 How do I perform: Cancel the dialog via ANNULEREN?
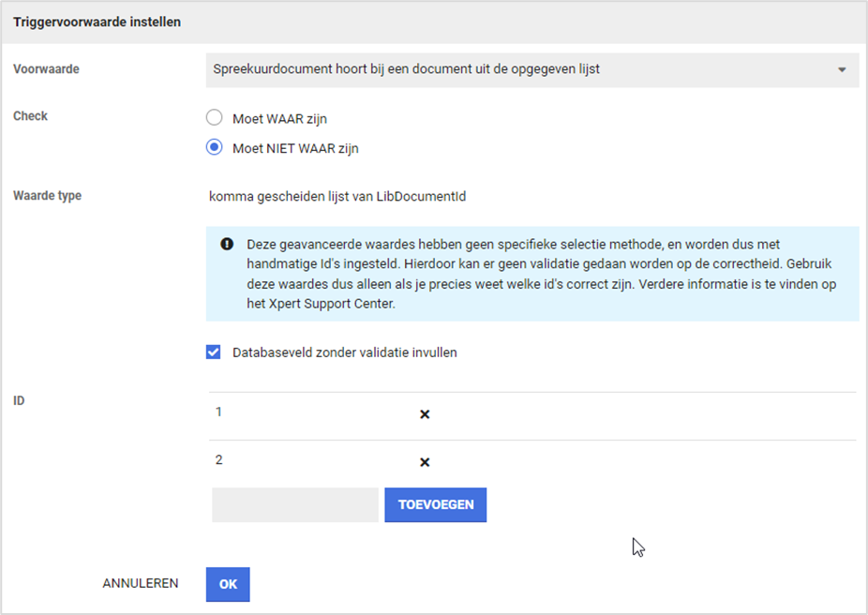141,583
